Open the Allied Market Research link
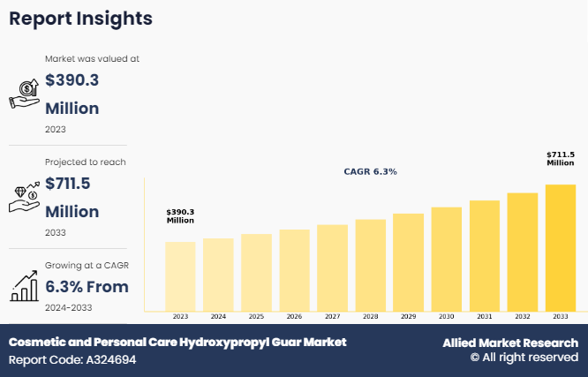 pyautogui.click(x=510, y=343)
